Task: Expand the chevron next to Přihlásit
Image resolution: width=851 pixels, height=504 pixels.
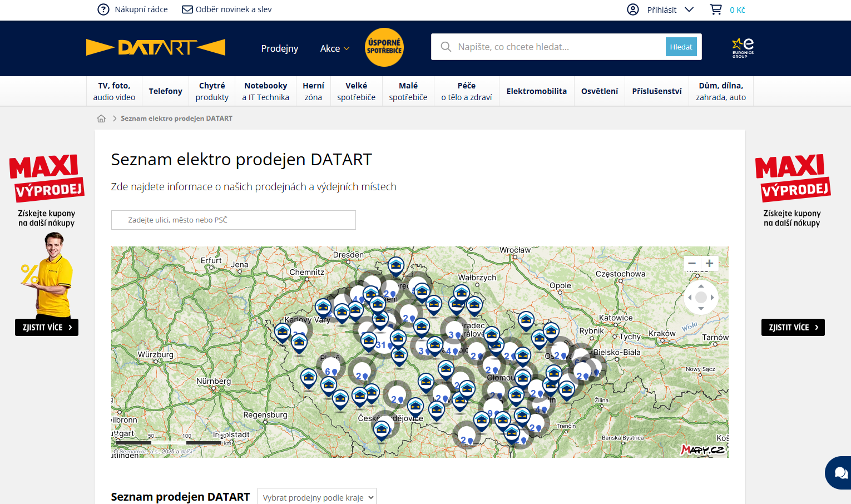Action: pos(689,9)
